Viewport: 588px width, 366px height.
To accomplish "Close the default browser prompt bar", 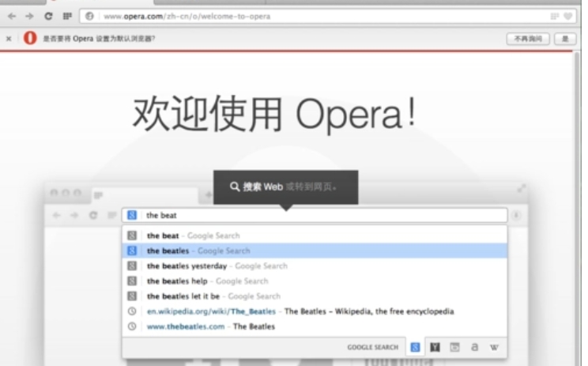I will point(9,38).
